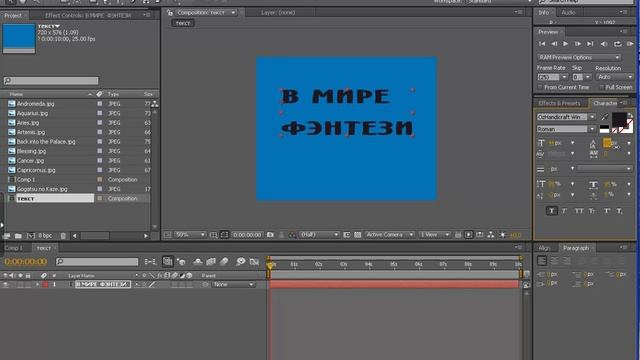Open Graph Editor icon in timeline

[x=254, y=261]
